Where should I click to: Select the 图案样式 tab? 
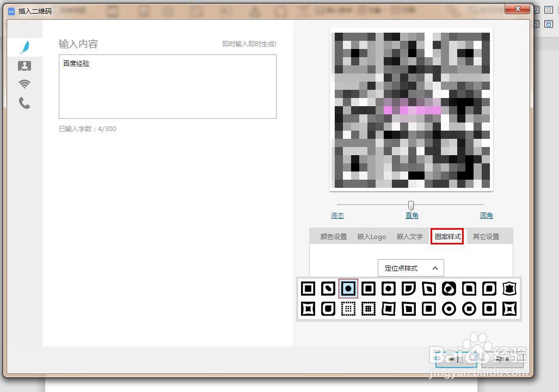(448, 236)
